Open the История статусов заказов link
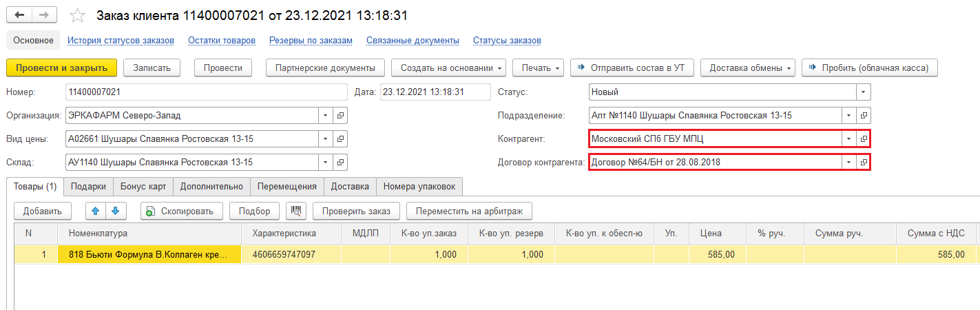 click(x=121, y=41)
